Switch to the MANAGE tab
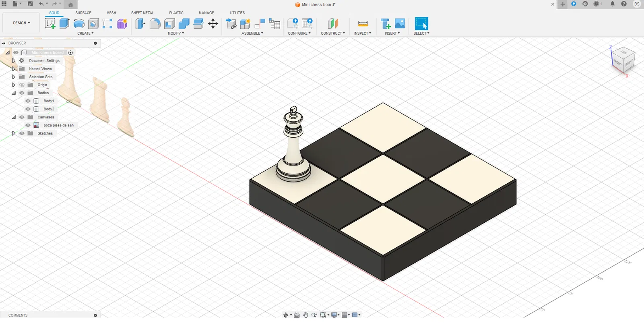Image resolution: width=644 pixels, height=323 pixels. point(206,13)
